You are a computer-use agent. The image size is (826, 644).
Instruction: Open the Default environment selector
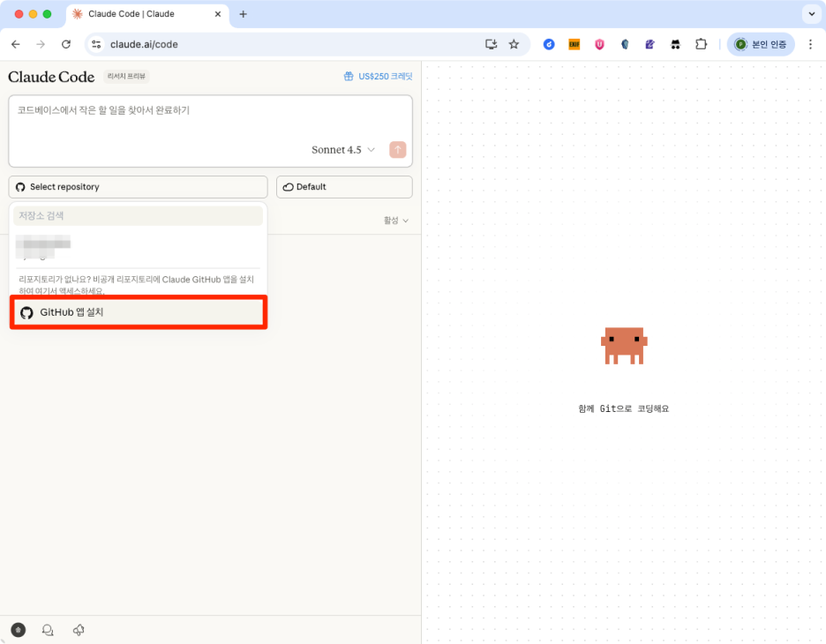click(344, 187)
